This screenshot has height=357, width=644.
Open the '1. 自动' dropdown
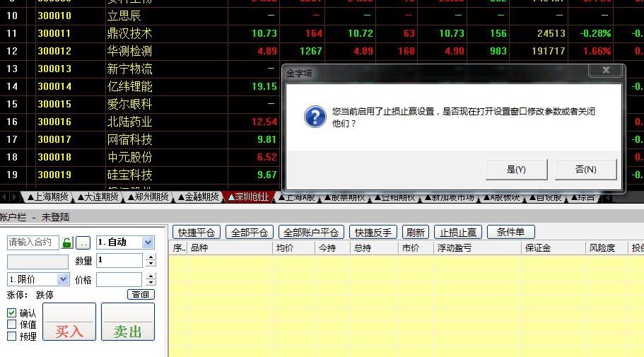(x=148, y=242)
